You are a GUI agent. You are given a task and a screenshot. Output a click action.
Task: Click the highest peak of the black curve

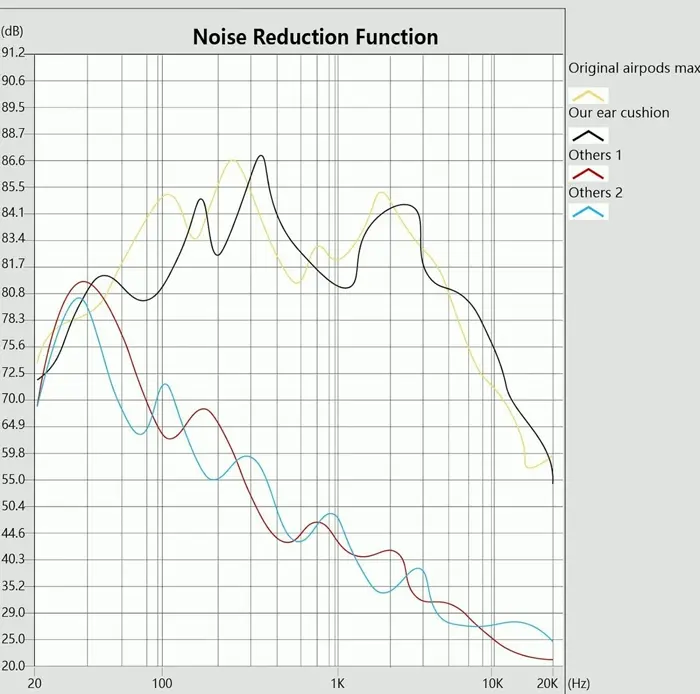point(261,156)
